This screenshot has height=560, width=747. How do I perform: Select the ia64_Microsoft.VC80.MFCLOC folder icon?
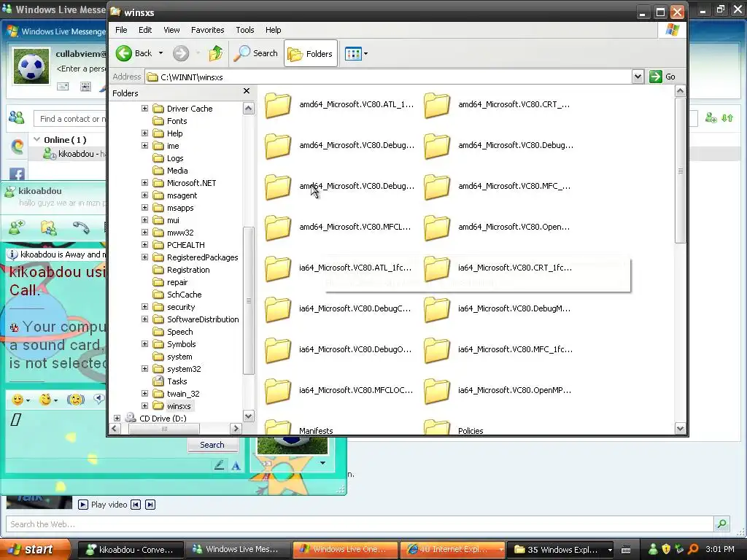(278, 392)
